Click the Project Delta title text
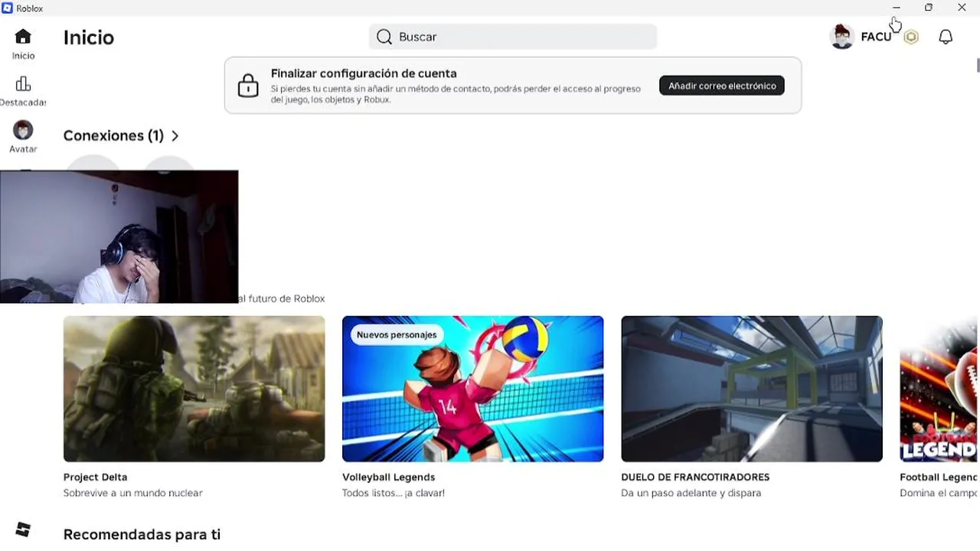980x551 pixels. point(96,477)
